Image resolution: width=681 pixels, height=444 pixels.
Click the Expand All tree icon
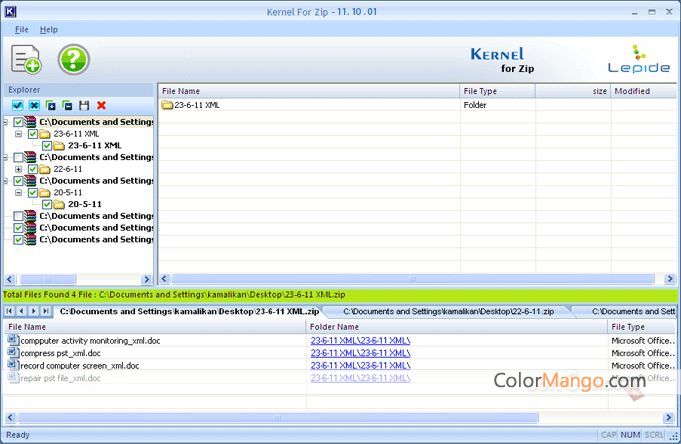click(51, 105)
